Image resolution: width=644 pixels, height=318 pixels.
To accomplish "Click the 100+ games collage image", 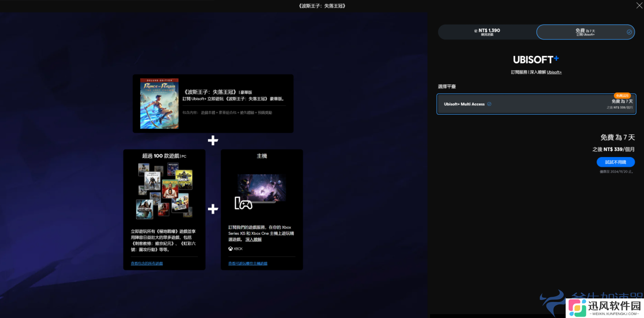I will [x=165, y=191].
